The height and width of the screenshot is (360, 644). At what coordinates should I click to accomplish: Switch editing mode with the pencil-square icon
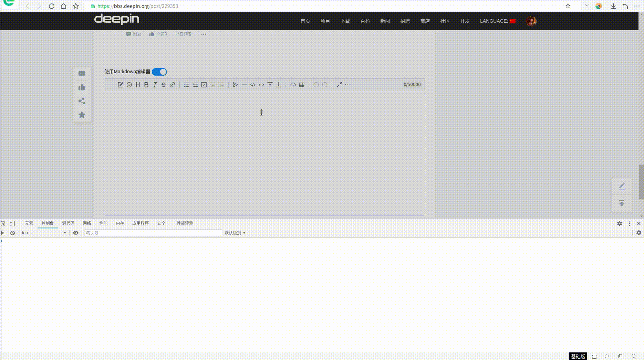click(x=121, y=85)
